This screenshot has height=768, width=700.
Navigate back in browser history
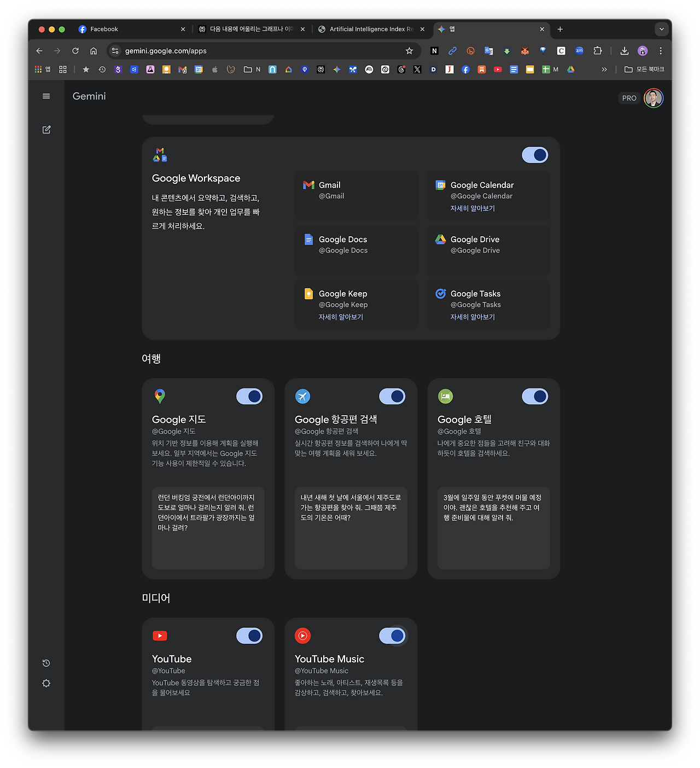click(39, 51)
